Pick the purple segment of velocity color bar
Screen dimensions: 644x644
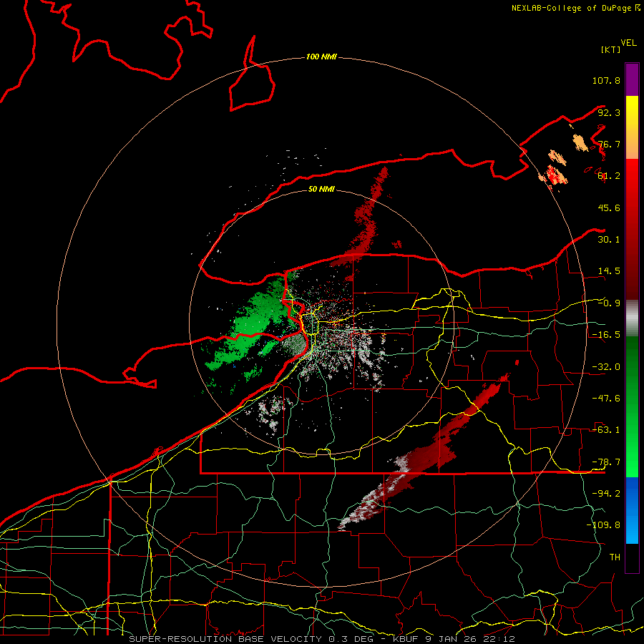point(632,79)
